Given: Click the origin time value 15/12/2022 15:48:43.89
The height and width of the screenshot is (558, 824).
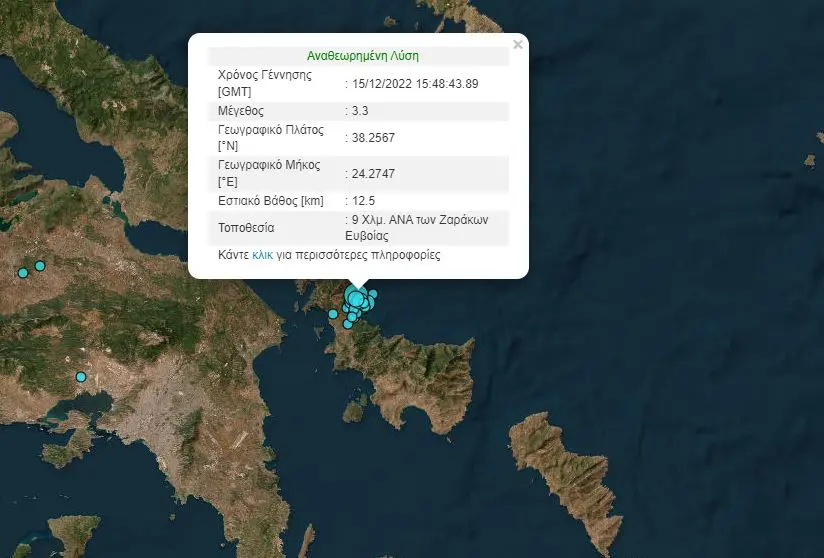Looking at the screenshot, I should pos(414,83).
